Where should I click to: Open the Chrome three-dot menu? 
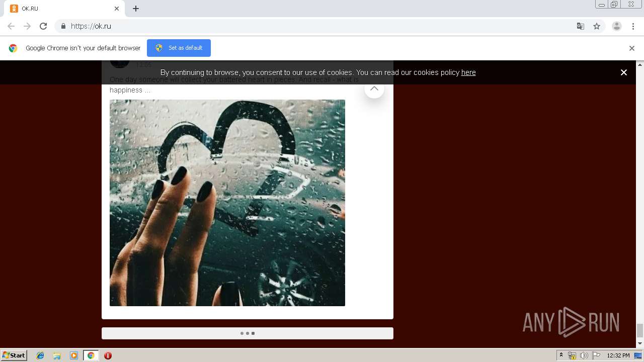(633, 26)
